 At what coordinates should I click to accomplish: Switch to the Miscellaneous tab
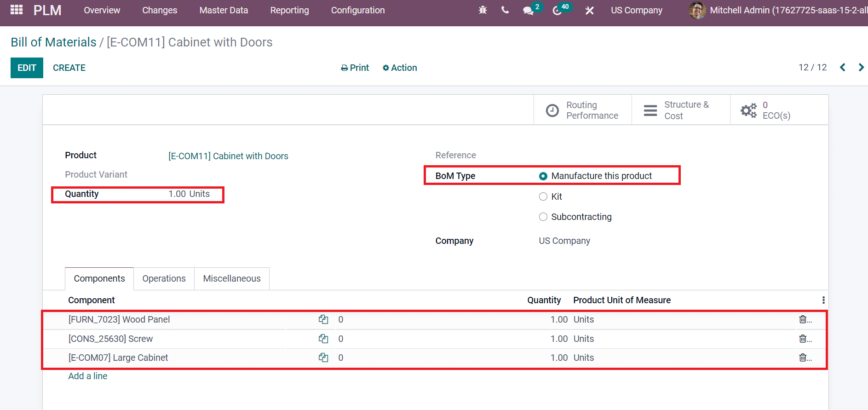coord(232,278)
